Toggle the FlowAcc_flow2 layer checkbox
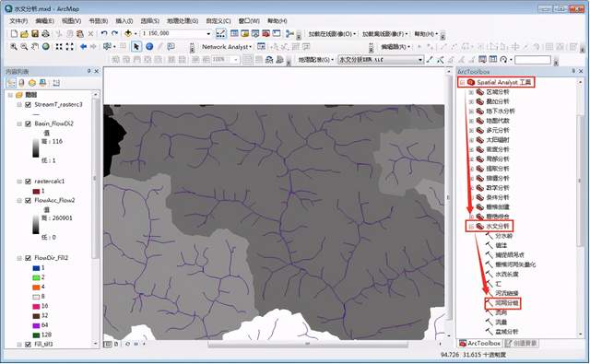This screenshot has width=590, height=364. coord(28,200)
